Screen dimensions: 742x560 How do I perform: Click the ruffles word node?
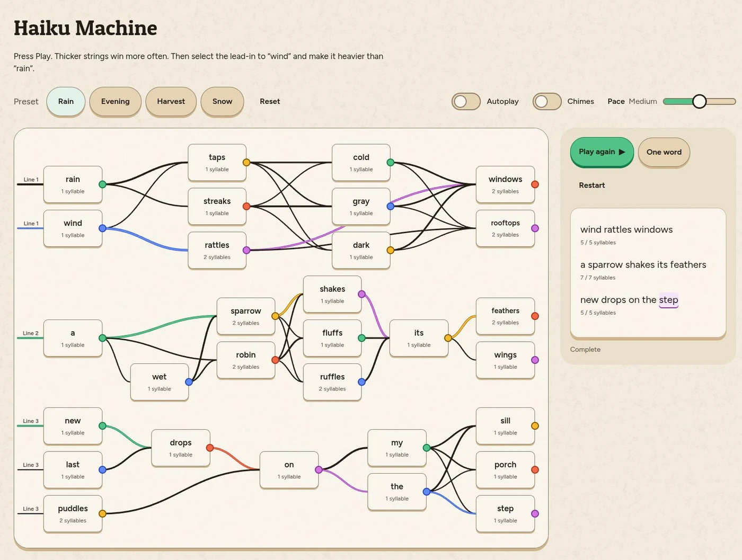tap(332, 382)
